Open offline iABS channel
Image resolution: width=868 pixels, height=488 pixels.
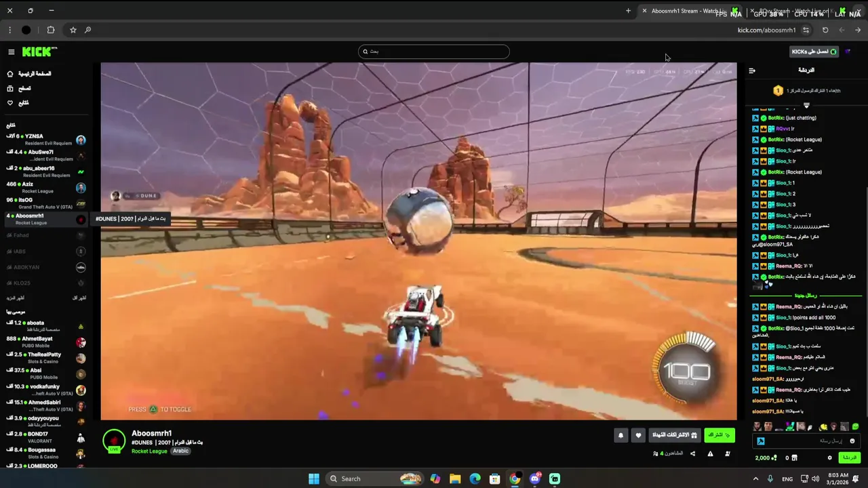pos(46,251)
